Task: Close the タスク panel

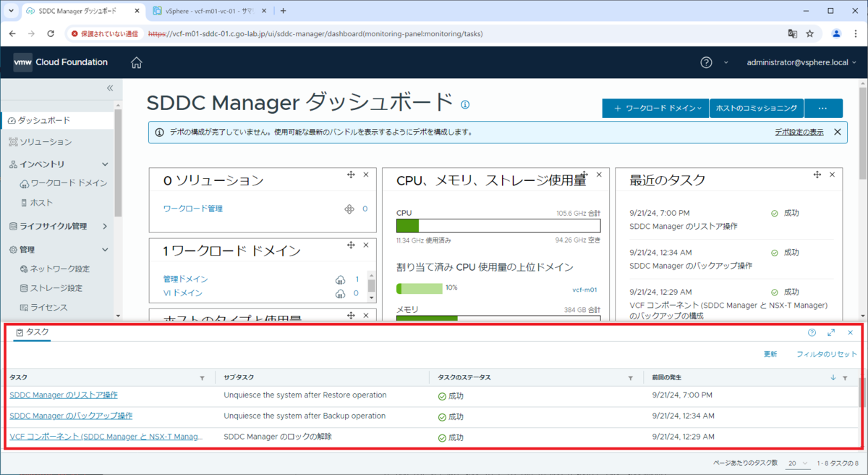Action: 850,332
